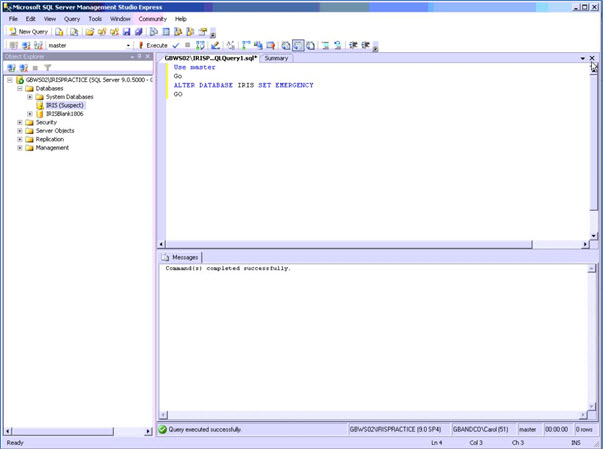Open the Tools menu

[x=95, y=19]
